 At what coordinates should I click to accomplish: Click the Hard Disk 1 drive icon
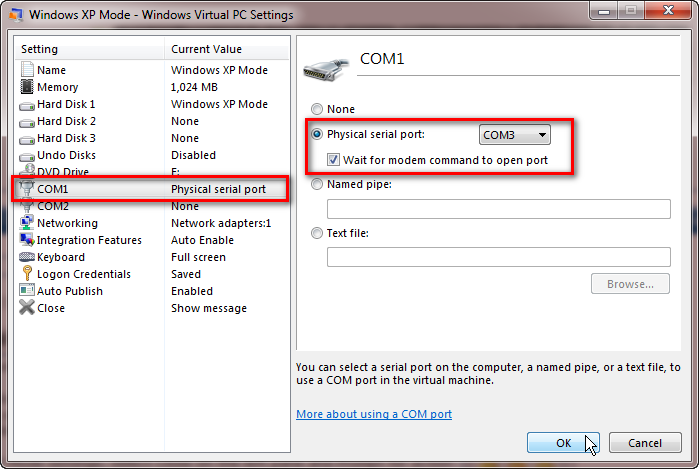[x=27, y=106]
